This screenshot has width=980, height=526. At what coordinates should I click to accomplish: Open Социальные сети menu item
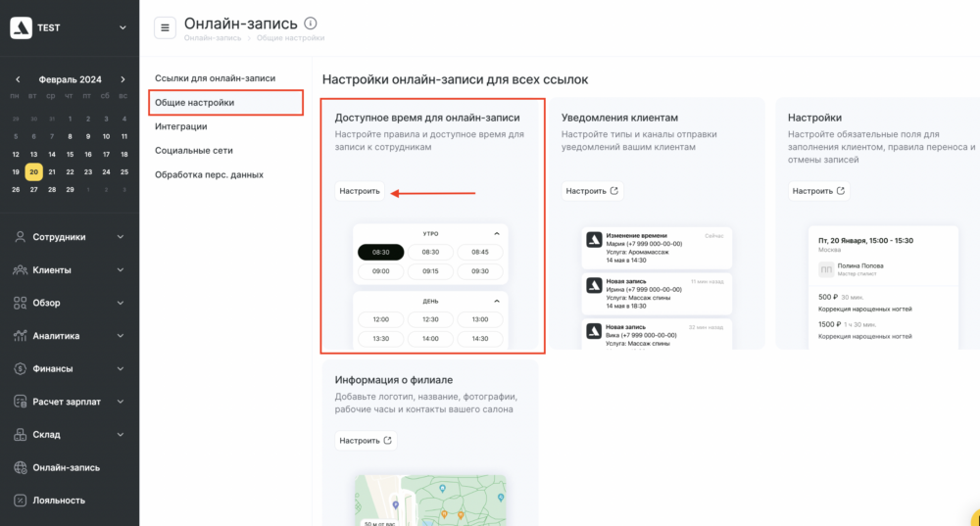point(194,151)
